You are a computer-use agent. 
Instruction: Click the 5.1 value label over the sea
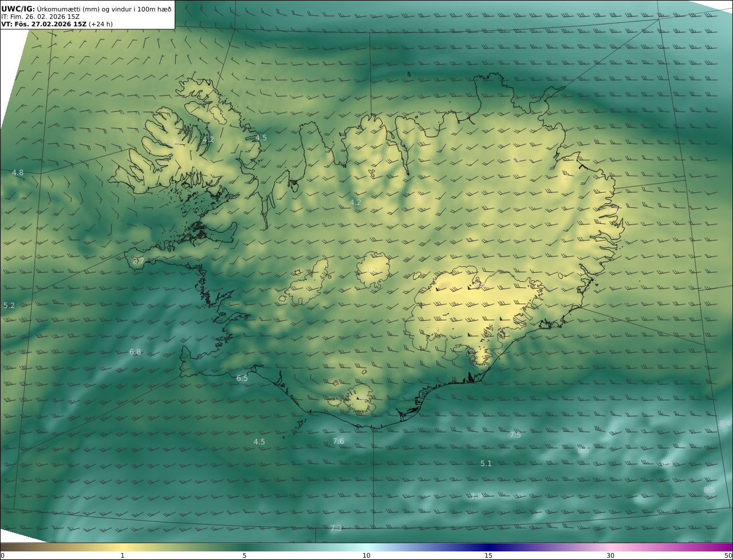point(486,464)
